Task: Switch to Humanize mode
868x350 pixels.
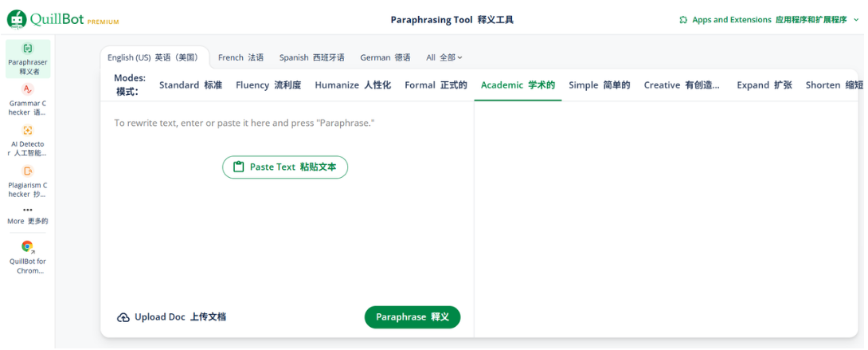Action: [x=354, y=85]
